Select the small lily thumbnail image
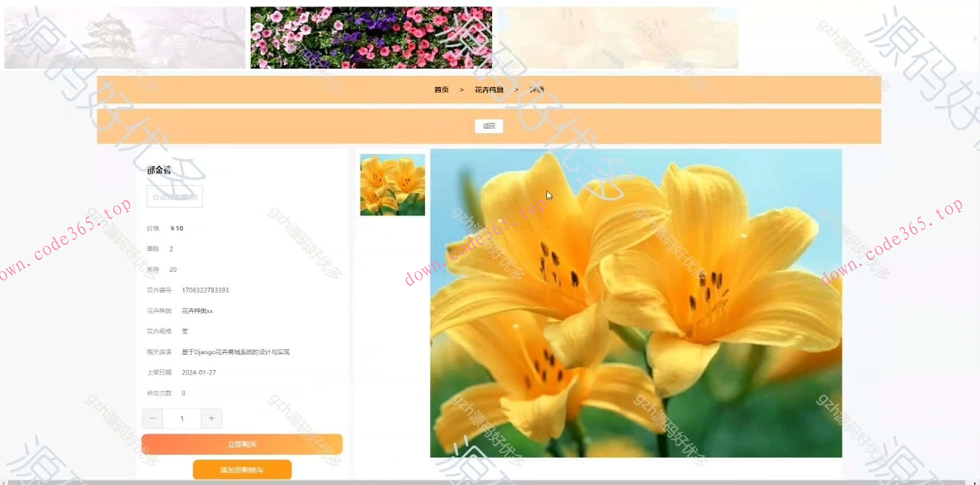Viewport: 980px width, 485px height. coord(392,184)
